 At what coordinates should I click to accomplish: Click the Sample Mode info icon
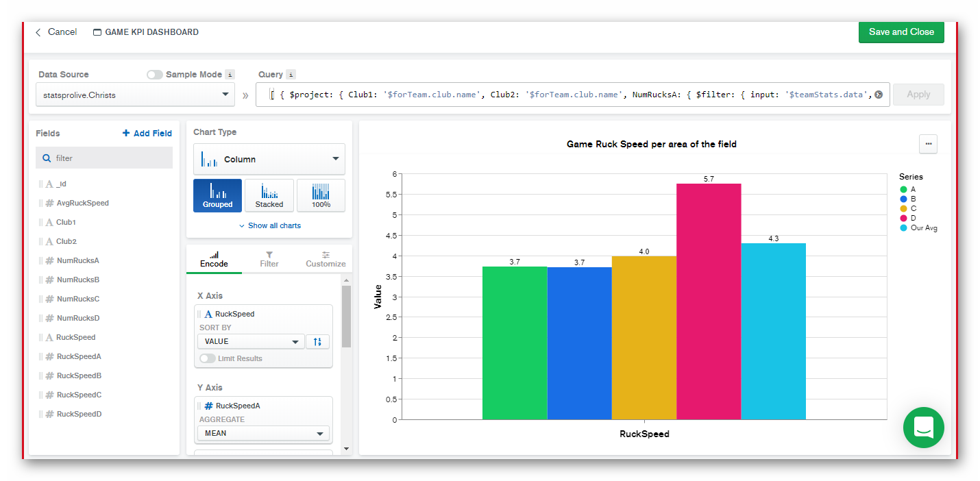click(230, 75)
